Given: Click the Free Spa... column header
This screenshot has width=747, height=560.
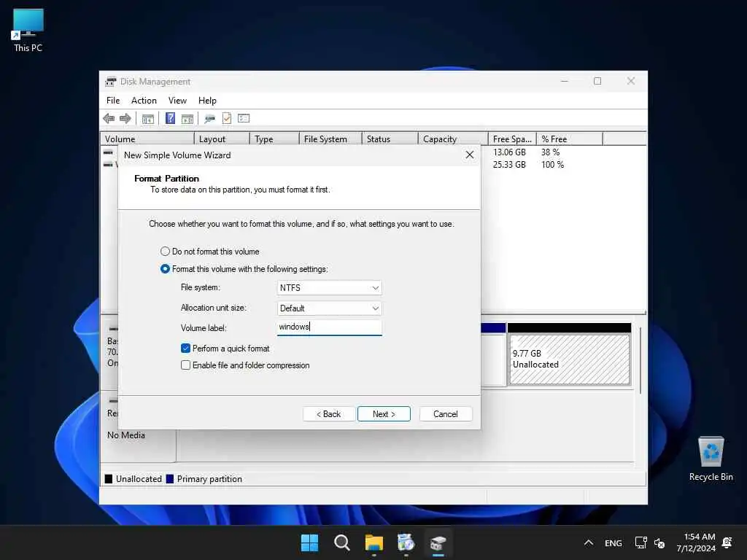Looking at the screenshot, I should [512, 139].
